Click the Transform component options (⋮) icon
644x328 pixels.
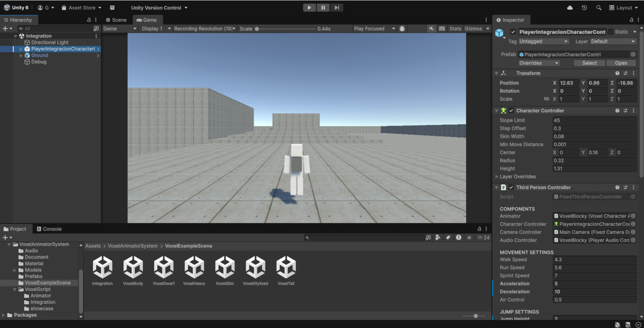point(633,73)
